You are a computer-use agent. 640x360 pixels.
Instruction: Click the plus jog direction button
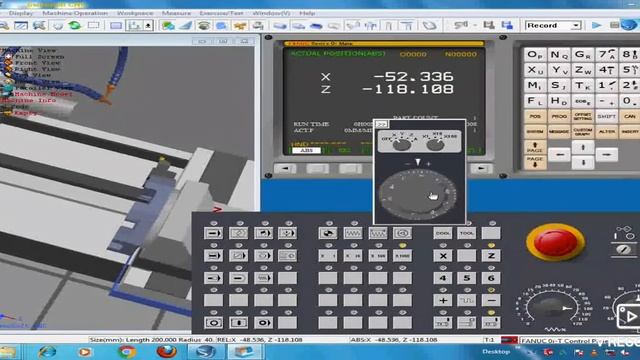click(x=442, y=300)
